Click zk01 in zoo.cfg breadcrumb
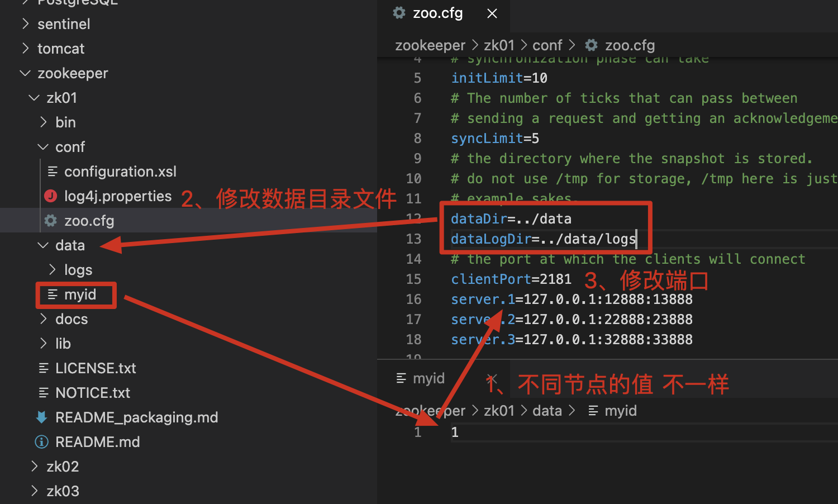 [x=499, y=45]
